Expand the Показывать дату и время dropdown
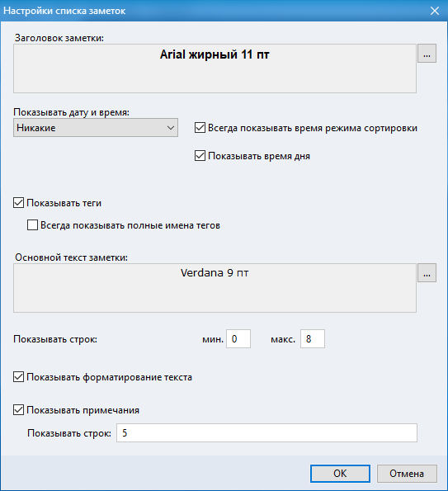Viewport: 448px width, 491px height. point(96,127)
